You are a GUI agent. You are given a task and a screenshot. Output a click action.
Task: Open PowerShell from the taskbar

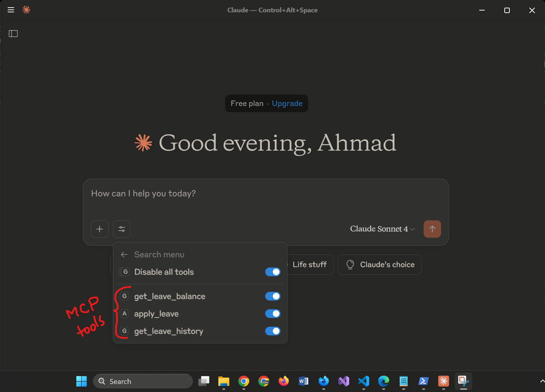[x=424, y=381]
